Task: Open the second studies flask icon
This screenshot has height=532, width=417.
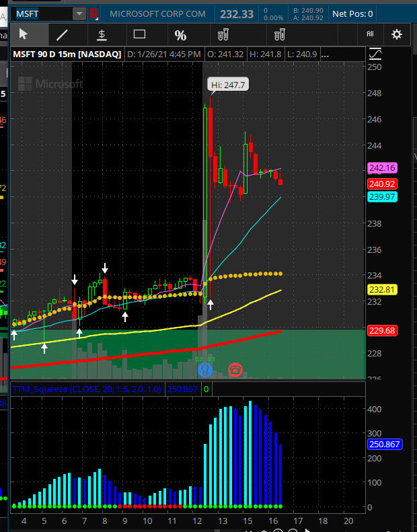Action: click(279, 34)
